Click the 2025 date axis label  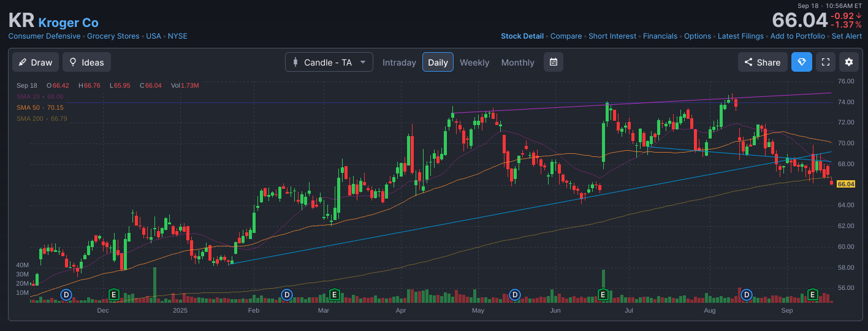click(180, 311)
